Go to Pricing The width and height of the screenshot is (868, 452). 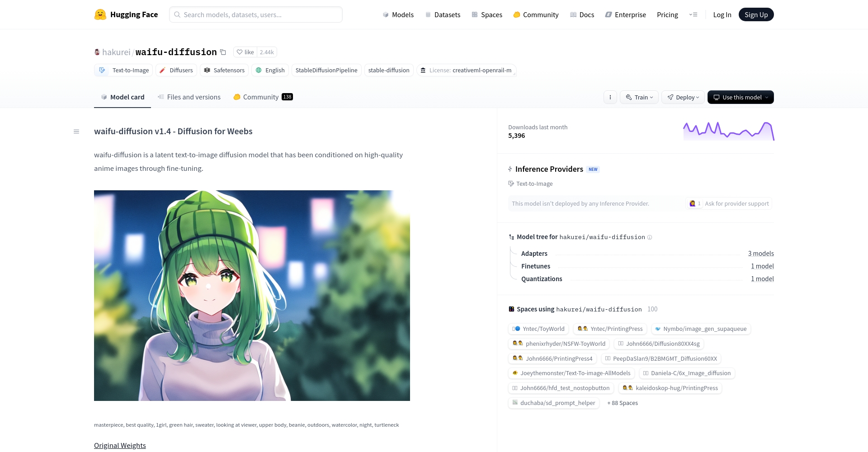667,14
